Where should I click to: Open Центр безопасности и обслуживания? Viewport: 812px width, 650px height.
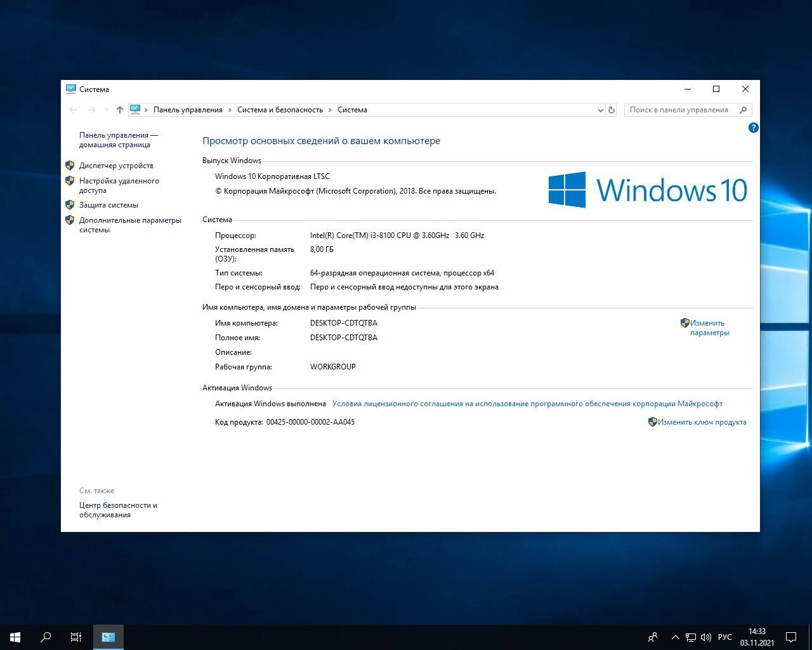[x=118, y=510]
